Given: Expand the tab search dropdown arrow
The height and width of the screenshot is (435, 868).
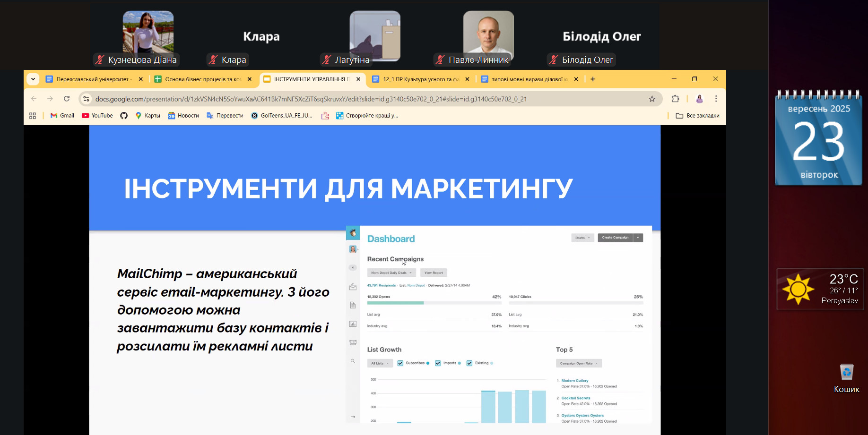Looking at the screenshot, I should [x=33, y=79].
